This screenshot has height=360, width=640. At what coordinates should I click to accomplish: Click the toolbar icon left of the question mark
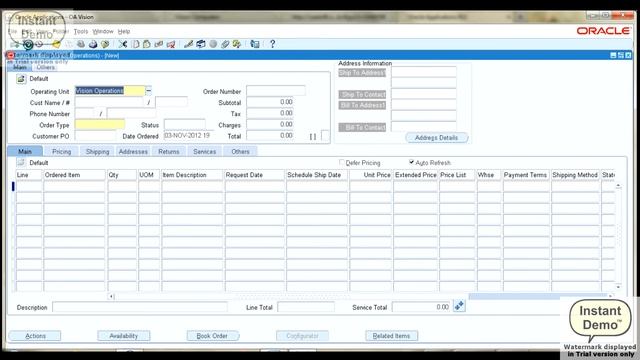[255, 44]
